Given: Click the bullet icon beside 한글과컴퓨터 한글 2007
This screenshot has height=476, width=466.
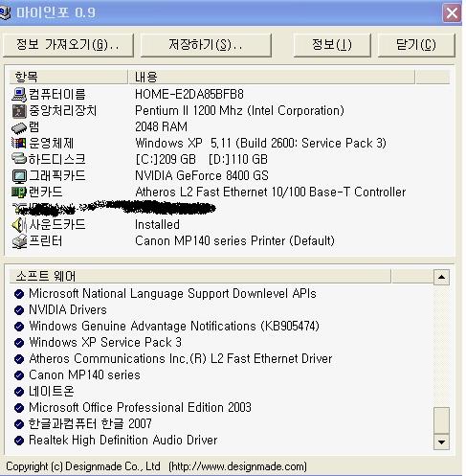Looking at the screenshot, I should 19,424.
